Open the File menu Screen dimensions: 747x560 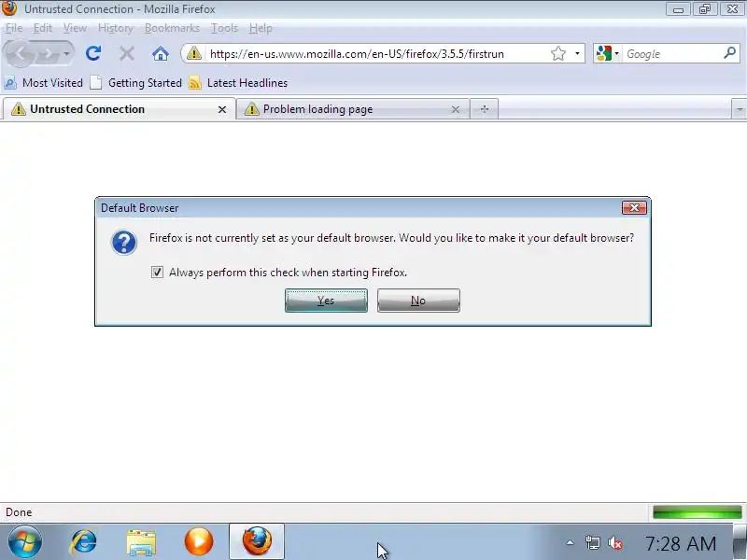[14, 28]
